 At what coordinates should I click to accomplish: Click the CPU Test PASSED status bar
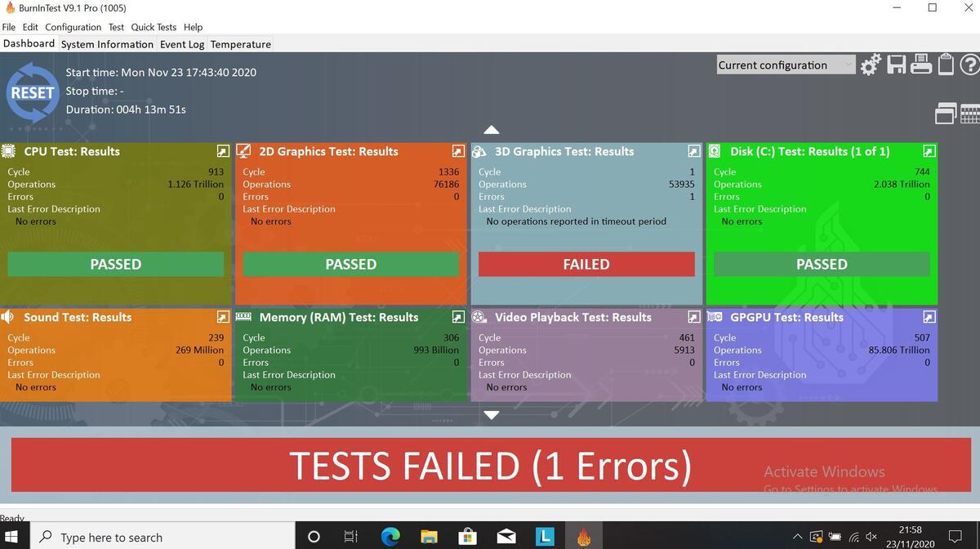point(116,264)
